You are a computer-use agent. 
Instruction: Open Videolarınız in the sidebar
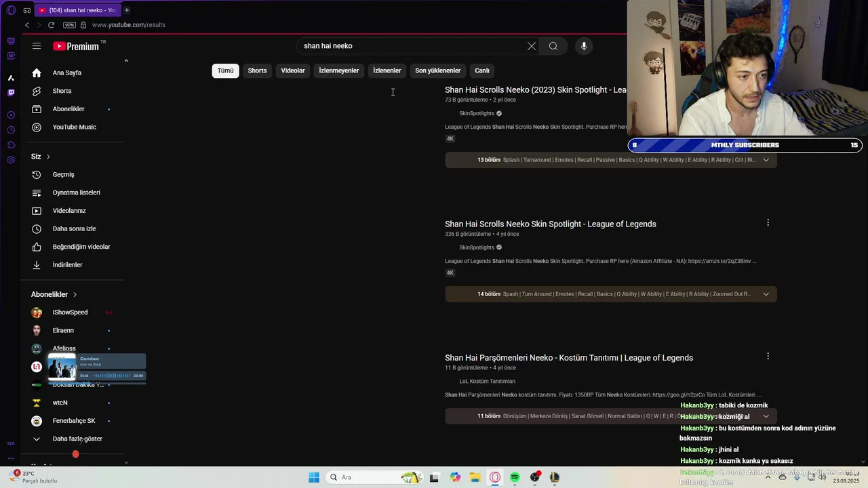[68, 211]
